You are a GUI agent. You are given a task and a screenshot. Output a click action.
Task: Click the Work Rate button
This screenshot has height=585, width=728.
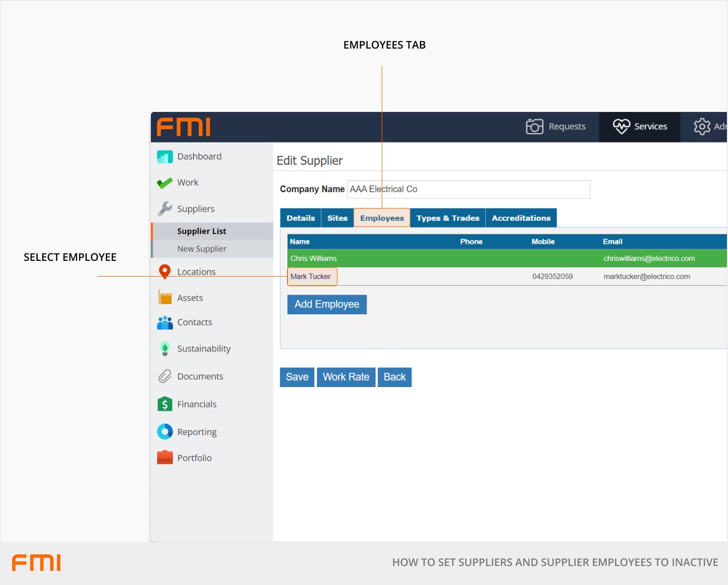(346, 377)
